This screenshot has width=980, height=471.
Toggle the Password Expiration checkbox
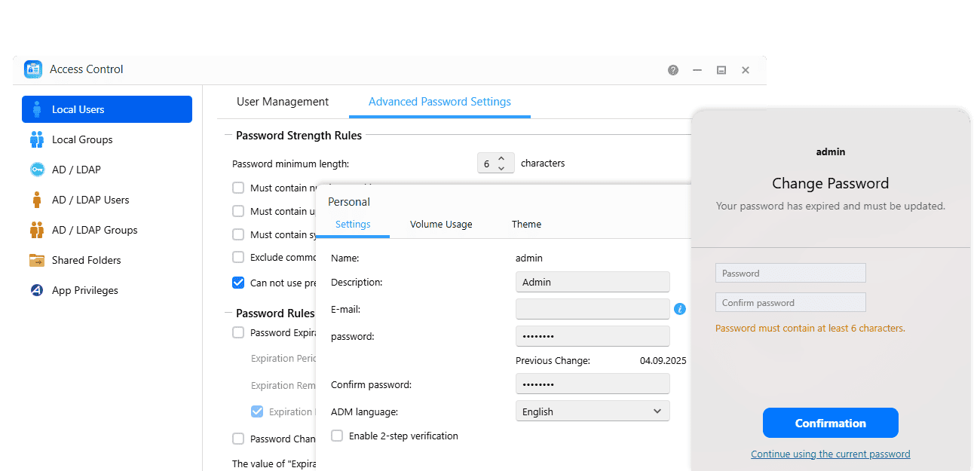pos(238,332)
